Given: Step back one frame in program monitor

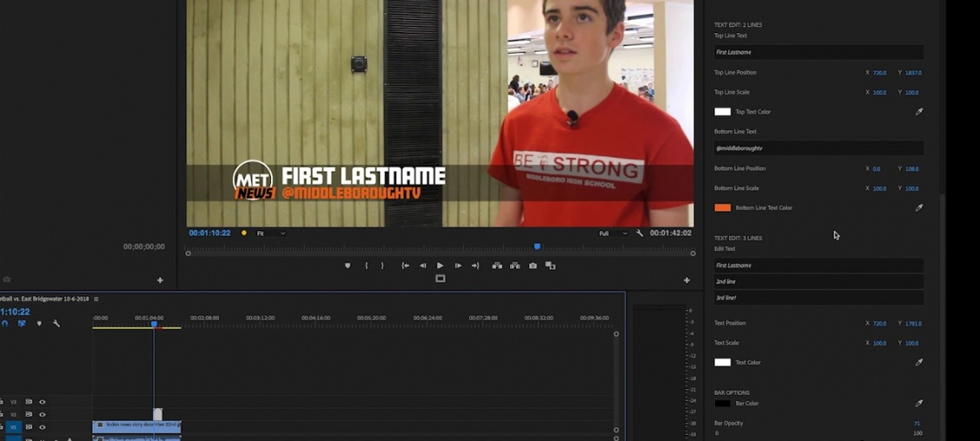Looking at the screenshot, I should (422, 266).
